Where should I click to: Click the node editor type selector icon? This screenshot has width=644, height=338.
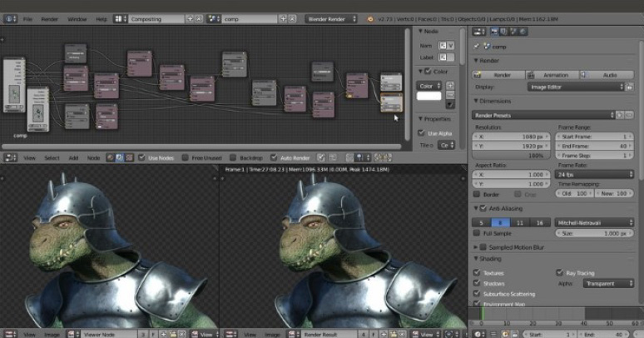pos(10,157)
